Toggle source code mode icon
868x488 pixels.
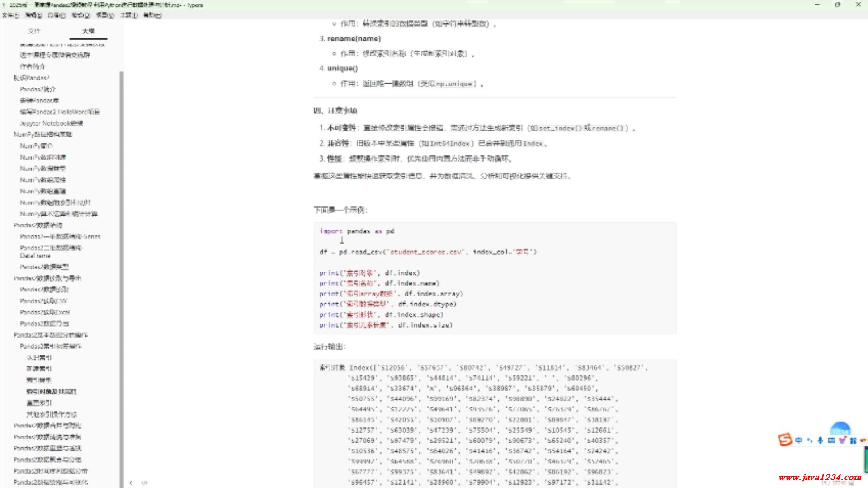coord(144,483)
